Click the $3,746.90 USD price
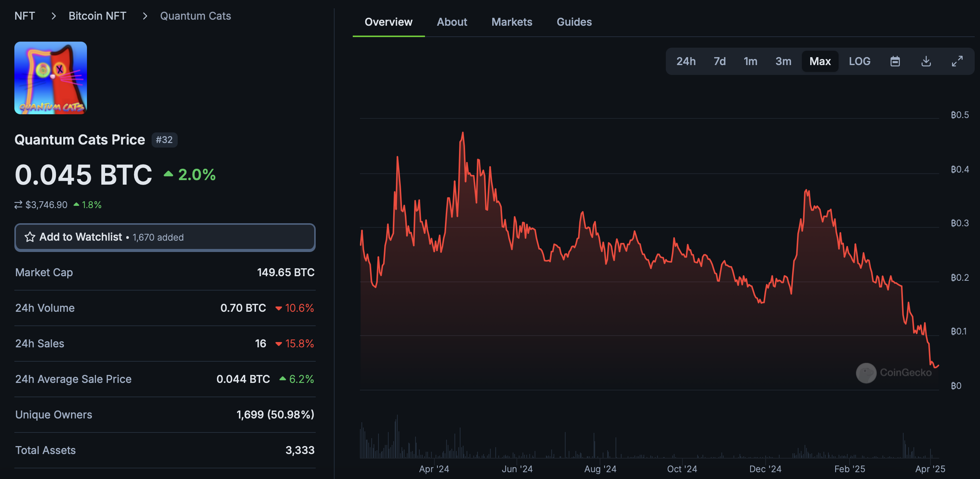 46,205
